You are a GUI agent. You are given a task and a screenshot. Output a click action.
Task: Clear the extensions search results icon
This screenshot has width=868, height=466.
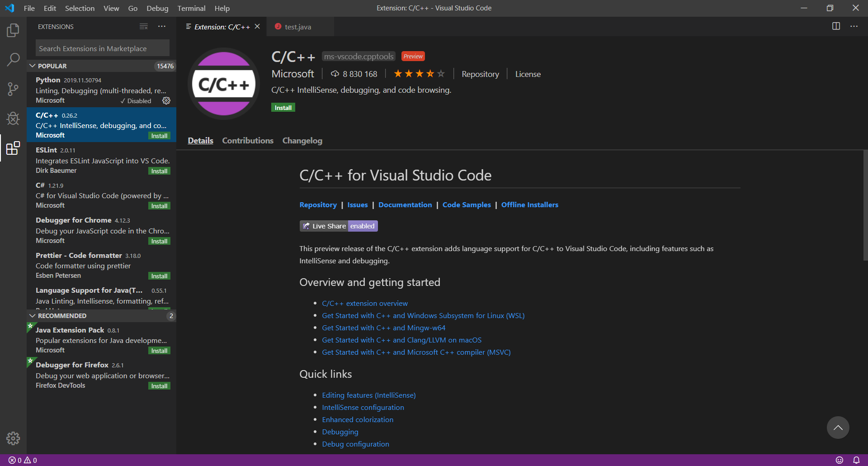[144, 27]
